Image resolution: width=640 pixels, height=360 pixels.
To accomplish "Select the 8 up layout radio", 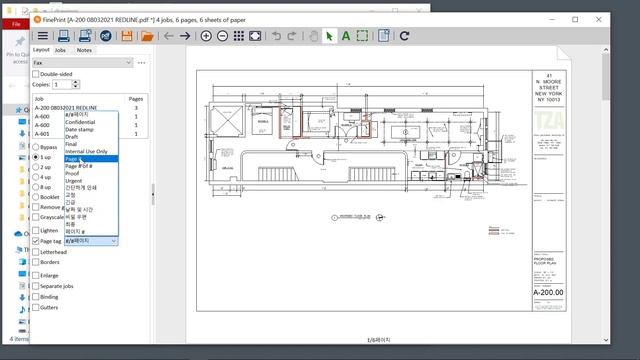I will [x=36, y=187].
